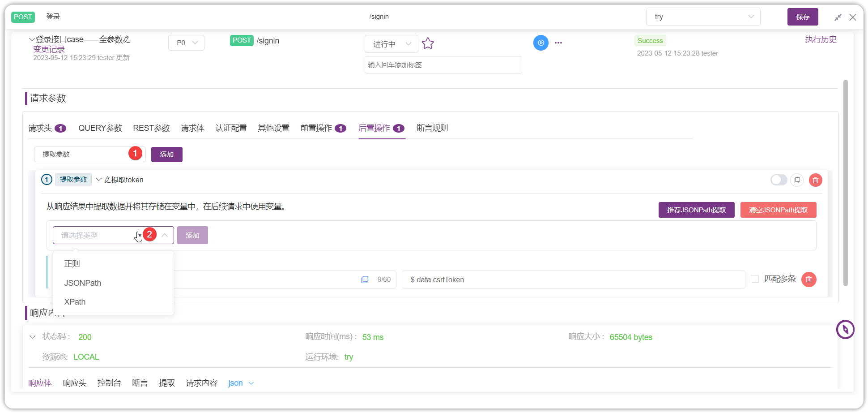Screen dimensions: 868x413
Task: Switch to the REST参数 tab
Action: pyautogui.click(x=151, y=128)
